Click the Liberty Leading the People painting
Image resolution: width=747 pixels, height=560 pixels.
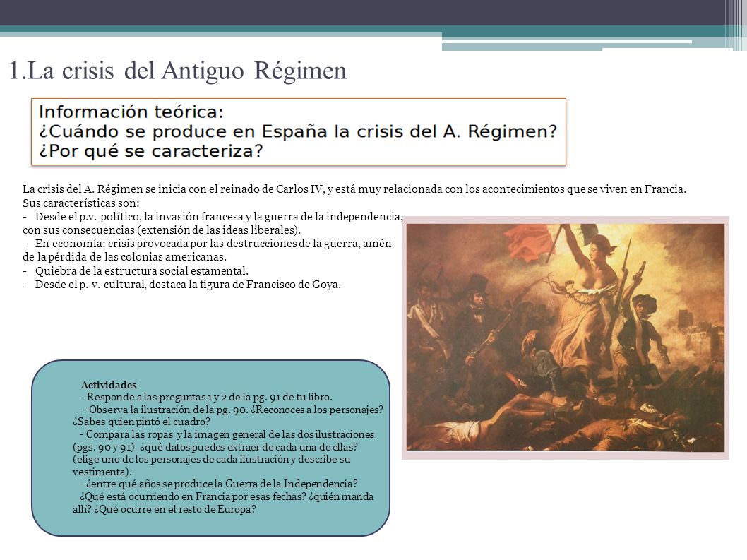566,338
